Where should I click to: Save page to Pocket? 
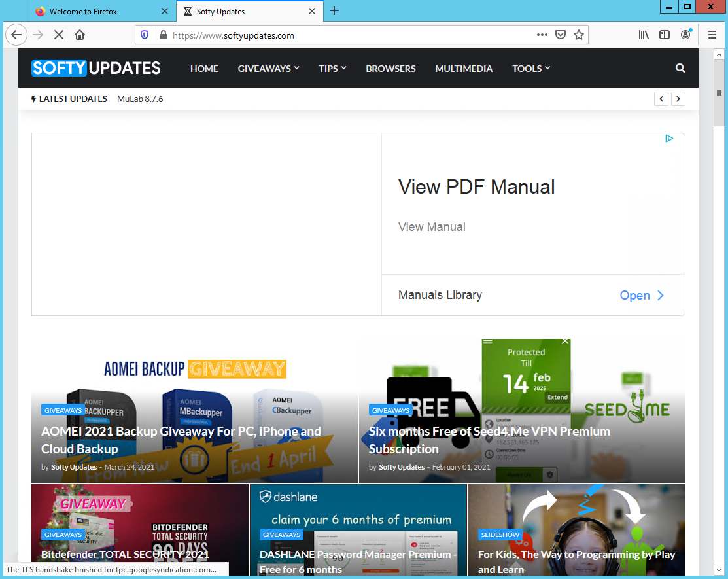tap(561, 35)
